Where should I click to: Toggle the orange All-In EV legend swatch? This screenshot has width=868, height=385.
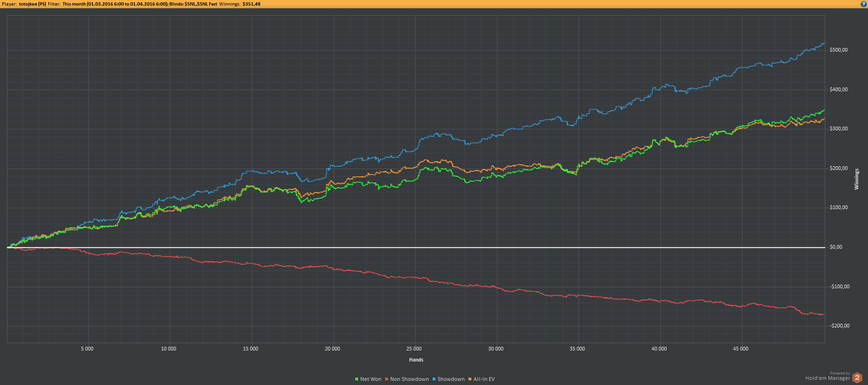pos(470,379)
